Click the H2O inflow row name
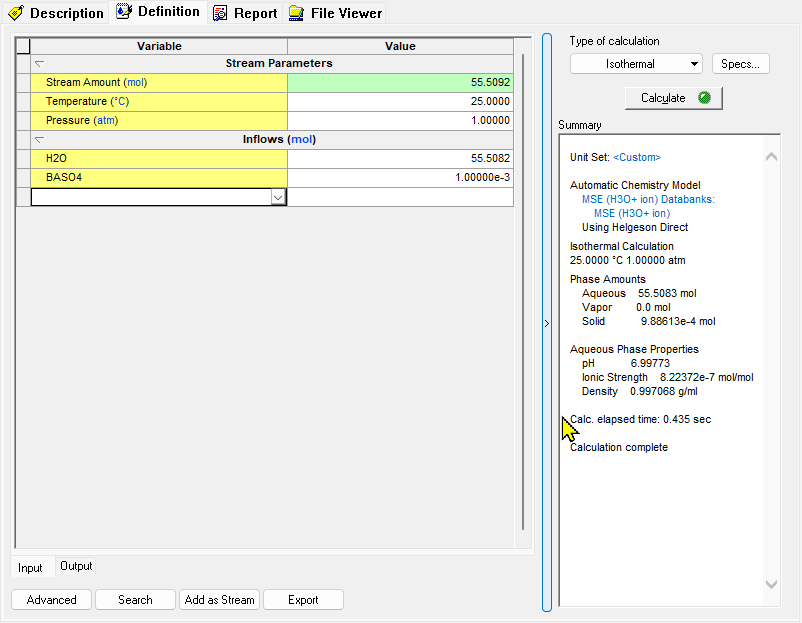The width and height of the screenshot is (802, 623). click(x=159, y=159)
